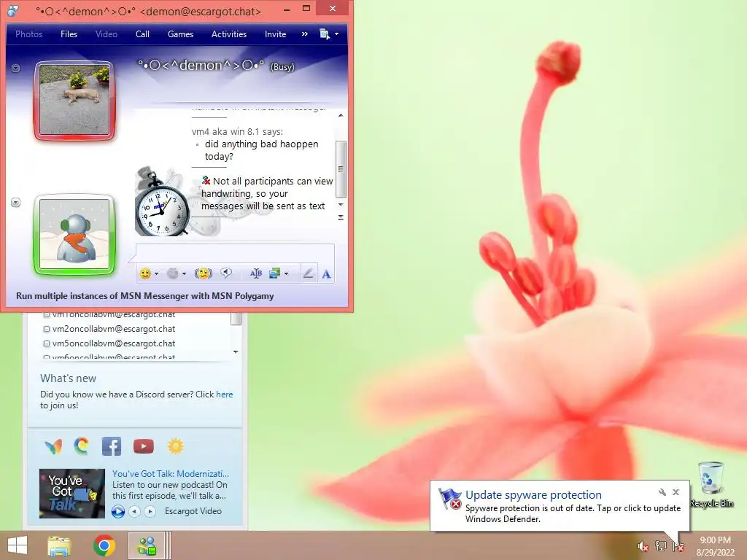Open Action Center flag tray icon
This screenshot has height=560, width=747.
click(x=678, y=547)
